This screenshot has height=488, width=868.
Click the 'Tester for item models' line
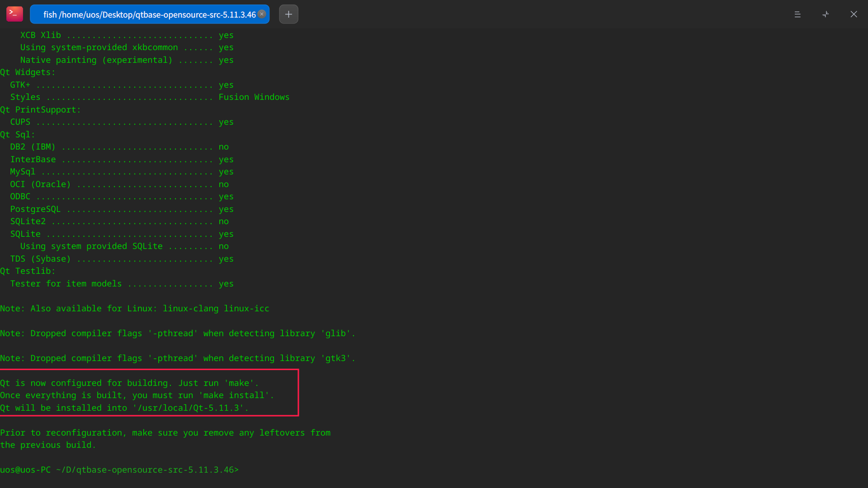[66, 284]
